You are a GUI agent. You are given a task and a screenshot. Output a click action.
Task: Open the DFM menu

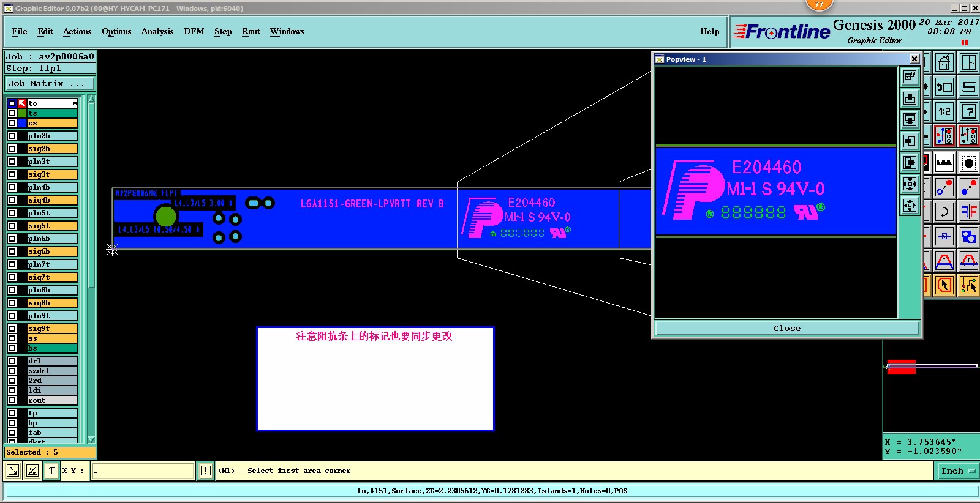point(194,31)
